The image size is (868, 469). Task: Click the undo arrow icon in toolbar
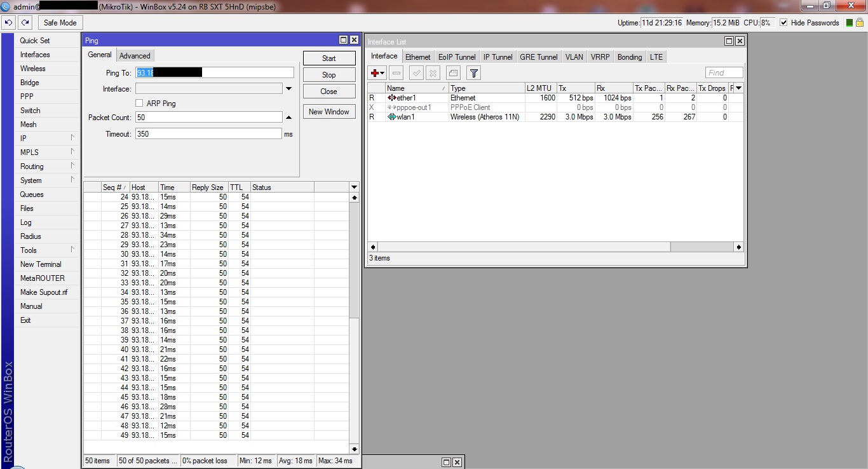(8, 22)
